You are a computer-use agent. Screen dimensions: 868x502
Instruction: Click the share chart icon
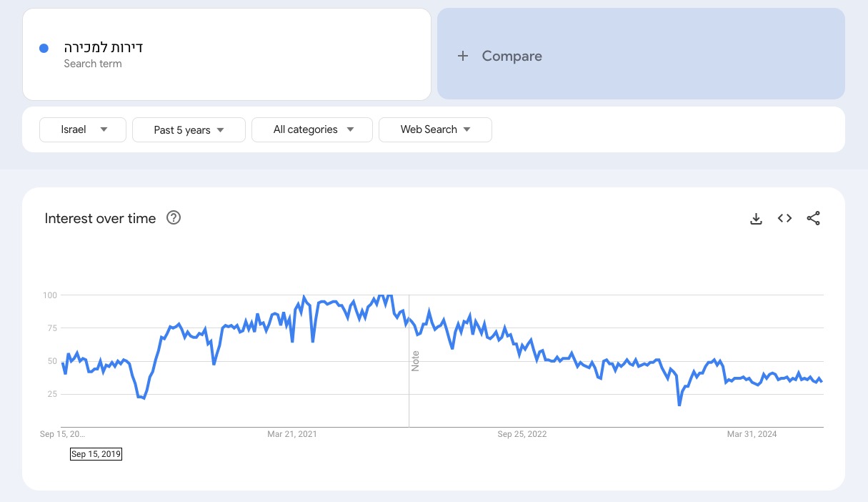(x=813, y=219)
